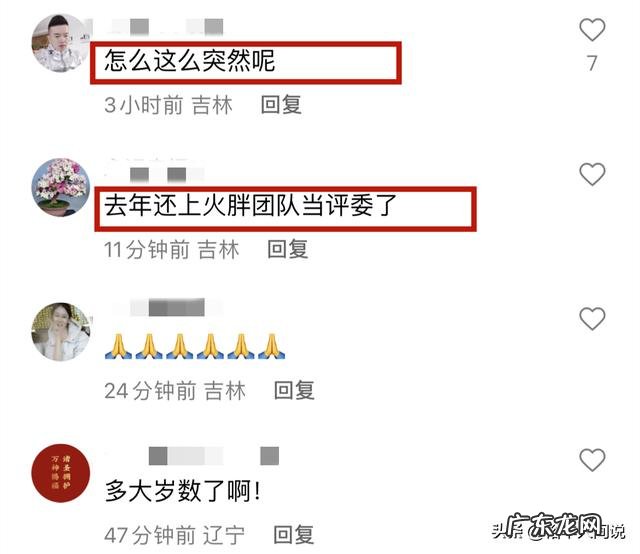Open blurred username above first comment
The image size is (640, 554).
165,26
